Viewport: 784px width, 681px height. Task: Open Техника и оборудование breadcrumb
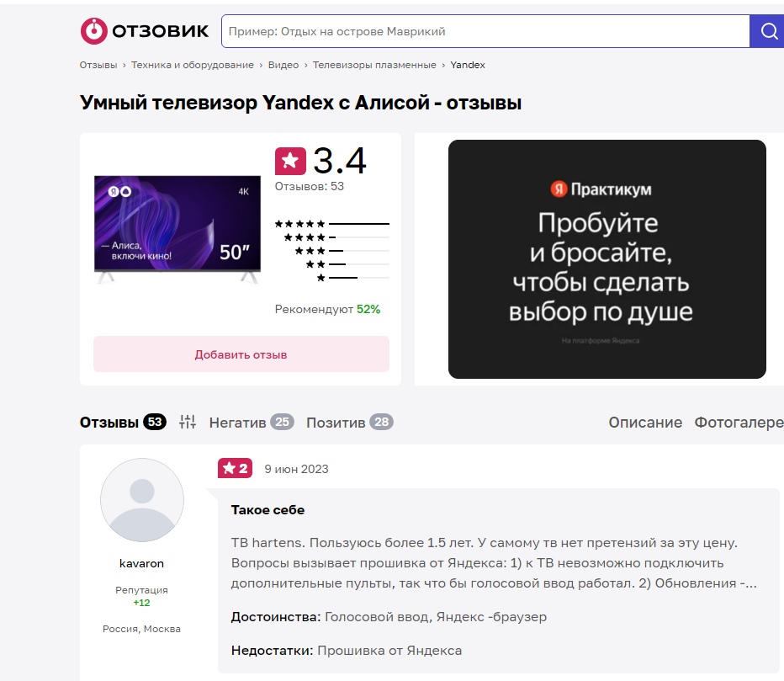193,65
